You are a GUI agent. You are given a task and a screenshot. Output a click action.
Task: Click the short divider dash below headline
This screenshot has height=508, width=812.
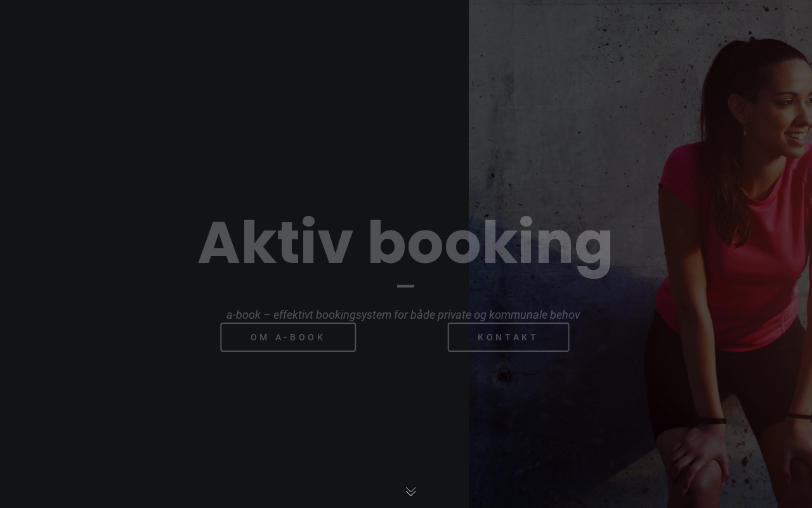coord(405,286)
